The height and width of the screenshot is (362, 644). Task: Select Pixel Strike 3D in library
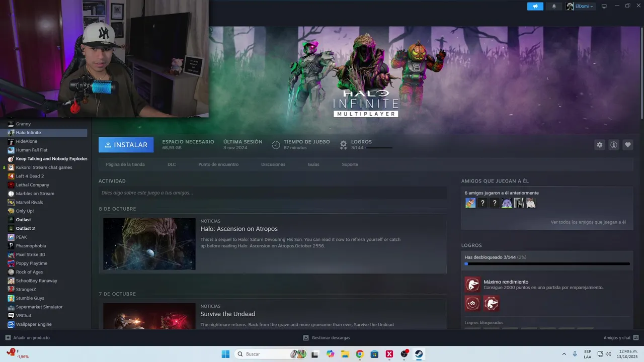coord(30,254)
